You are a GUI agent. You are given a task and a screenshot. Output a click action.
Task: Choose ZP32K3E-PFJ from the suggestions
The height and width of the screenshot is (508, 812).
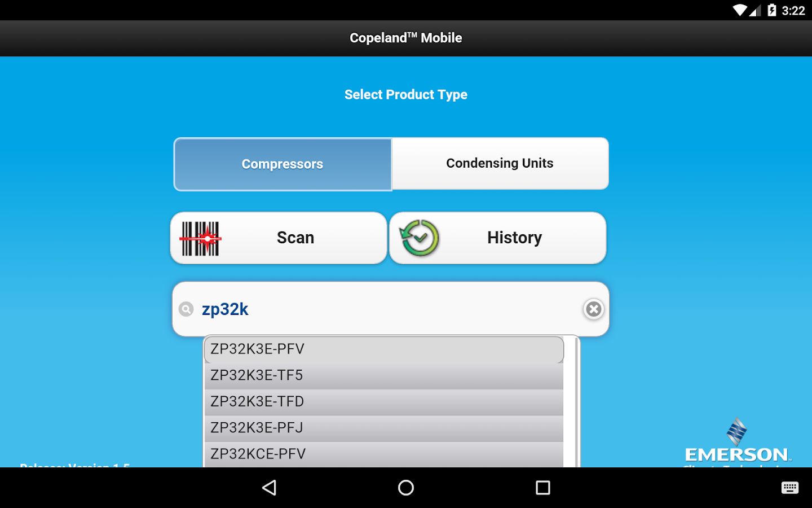[383, 428]
